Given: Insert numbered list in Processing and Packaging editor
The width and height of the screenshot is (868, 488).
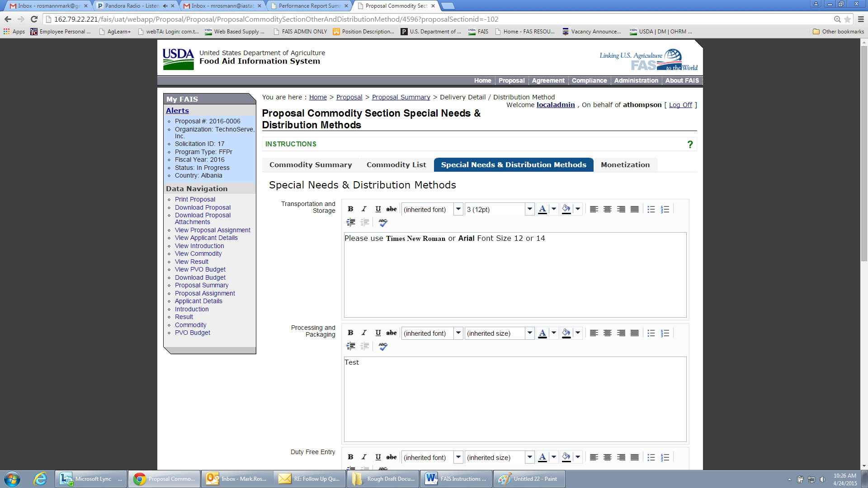Looking at the screenshot, I should coord(665,333).
